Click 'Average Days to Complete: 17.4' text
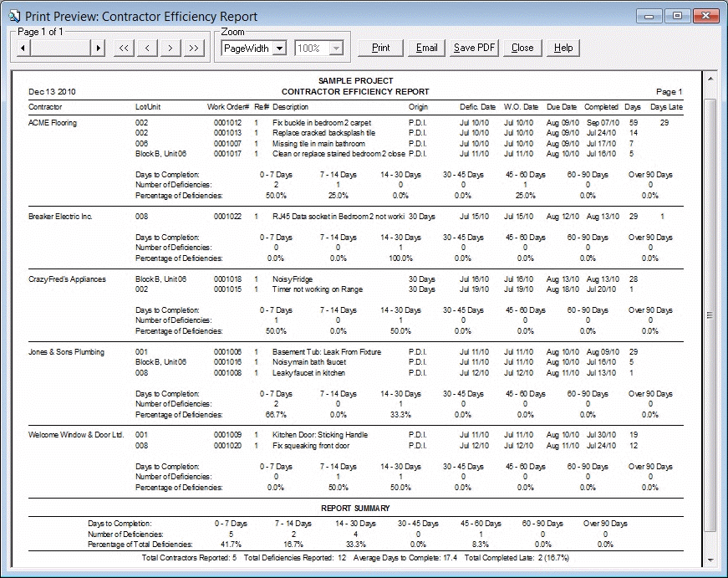This screenshot has width=728, height=578. tap(405, 558)
